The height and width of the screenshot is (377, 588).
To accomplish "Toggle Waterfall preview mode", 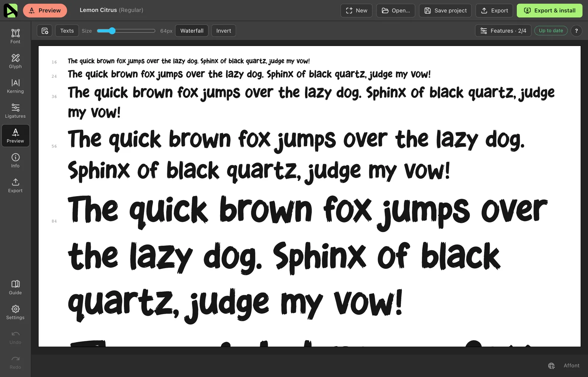I will pos(192,31).
